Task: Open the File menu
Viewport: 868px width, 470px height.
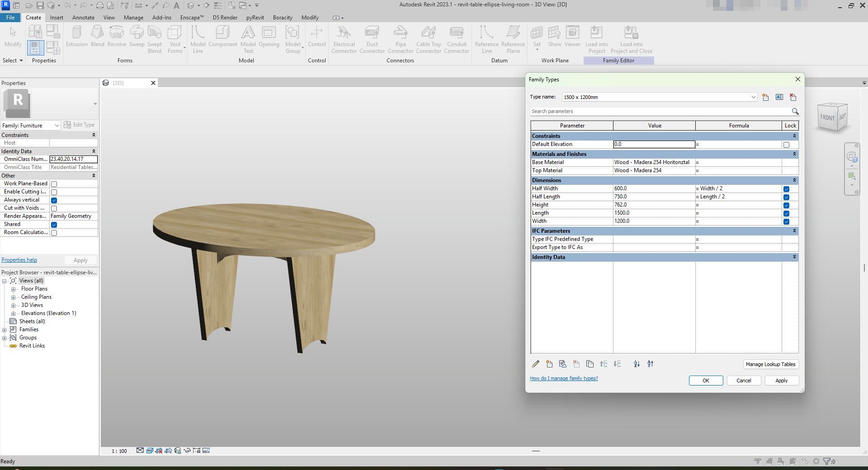Action: click(x=10, y=18)
